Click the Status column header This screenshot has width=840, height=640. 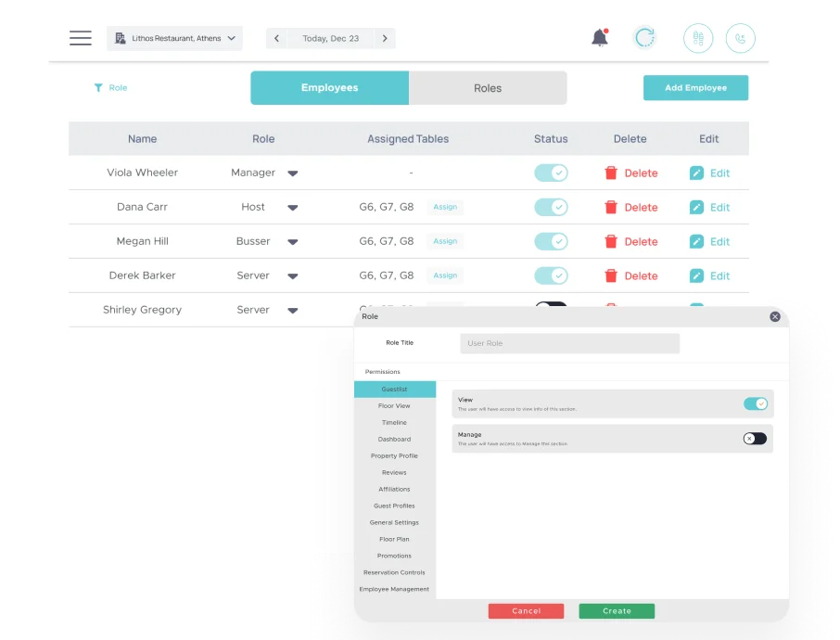point(551,139)
